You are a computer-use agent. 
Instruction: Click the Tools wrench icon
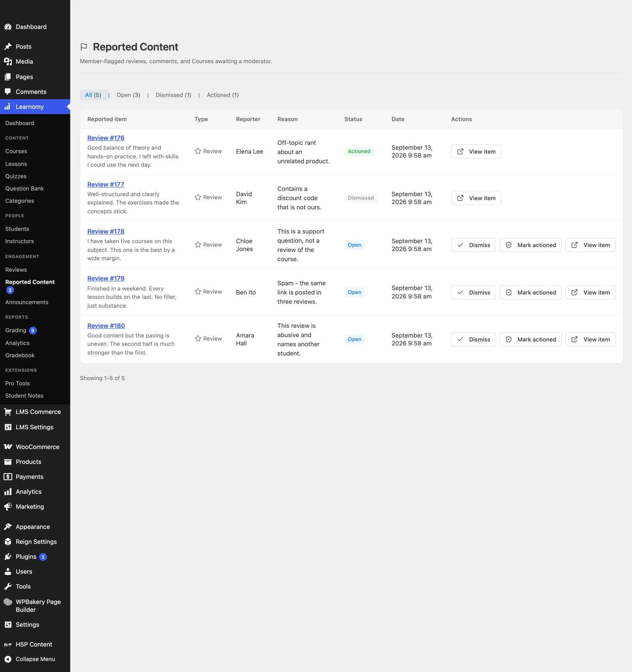[x=8, y=587]
